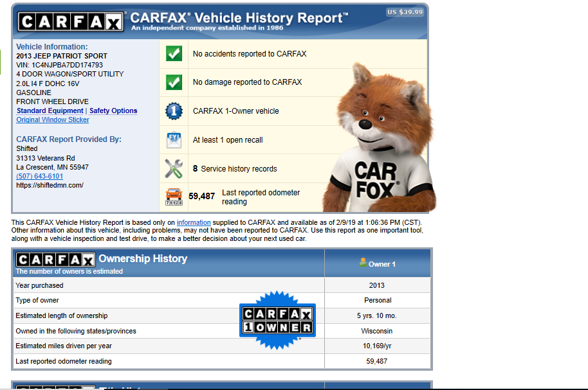Click the orange car odometer icon

(174, 197)
